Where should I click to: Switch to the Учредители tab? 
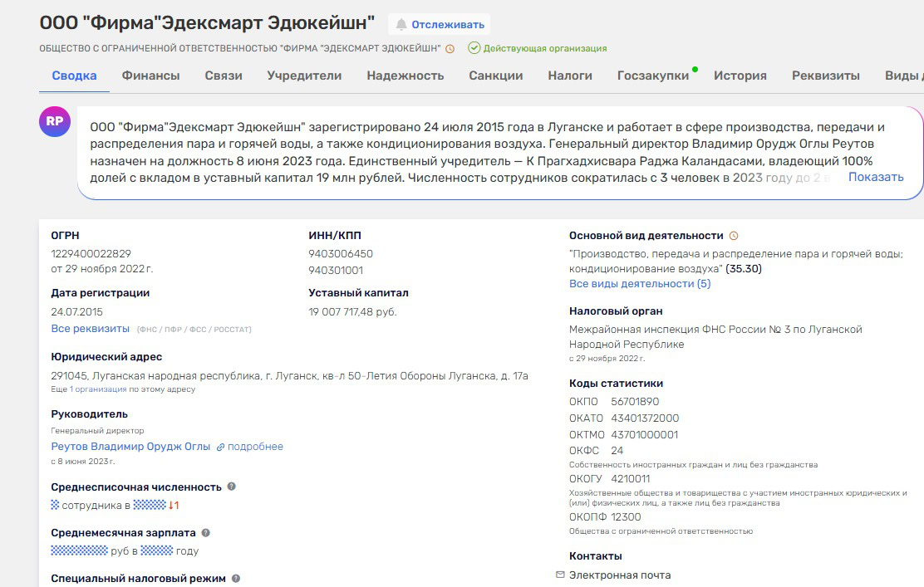[x=304, y=76]
